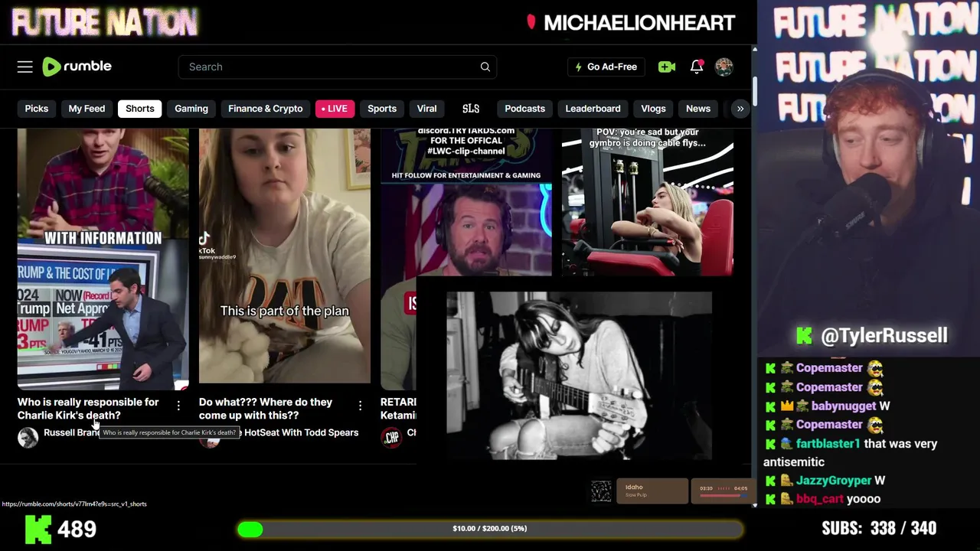980x551 pixels.
Task: Open the Russell Brand channel name
Action: point(71,432)
